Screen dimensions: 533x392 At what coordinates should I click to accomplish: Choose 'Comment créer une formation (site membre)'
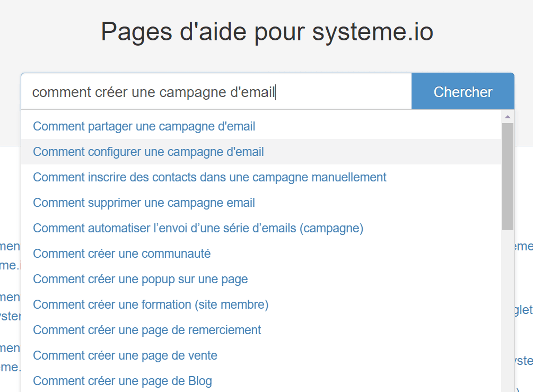(261, 304)
